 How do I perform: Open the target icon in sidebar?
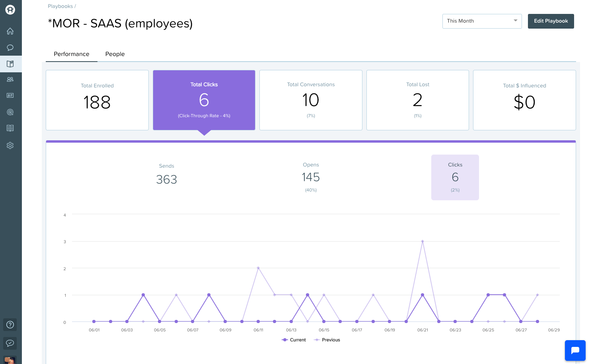coord(10,112)
